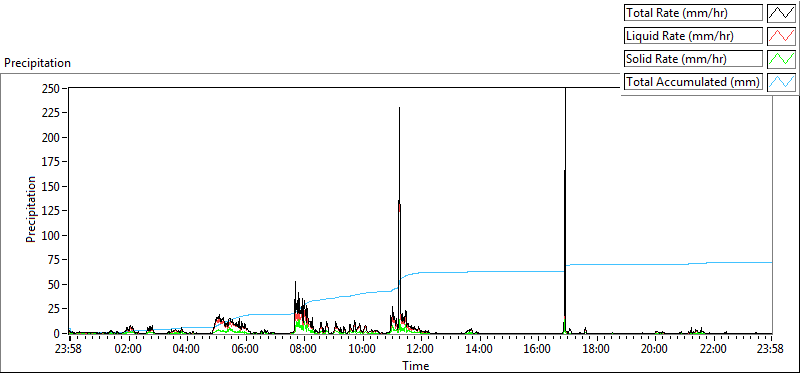Viewport: 800px width, 373px height.
Task: Click the 175 y-axis tick value
Action: point(51,162)
